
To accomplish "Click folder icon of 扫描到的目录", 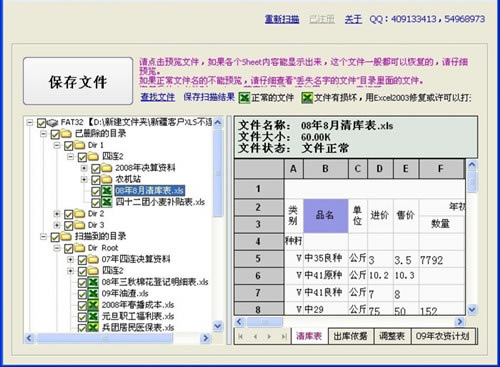I will tap(66, 236).
